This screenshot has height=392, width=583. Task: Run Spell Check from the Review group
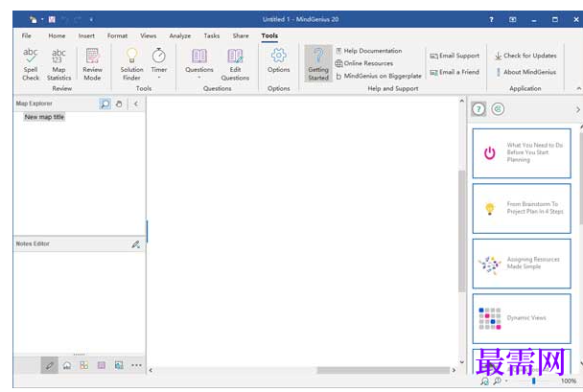31,64
